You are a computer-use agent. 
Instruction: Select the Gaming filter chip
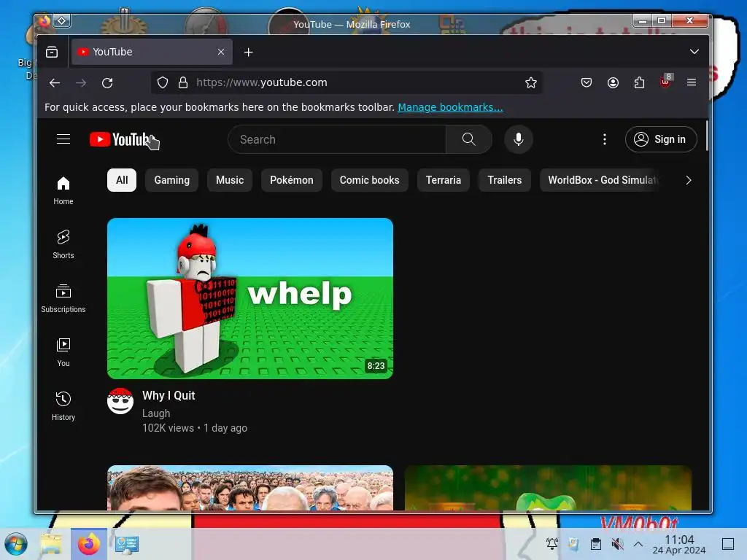(171, 180)
